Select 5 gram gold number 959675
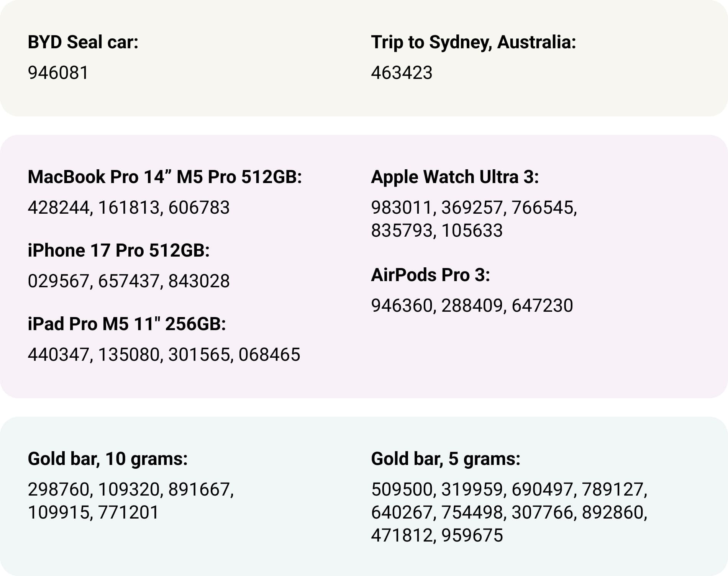 pyautogui.click(x=472, y=535)
